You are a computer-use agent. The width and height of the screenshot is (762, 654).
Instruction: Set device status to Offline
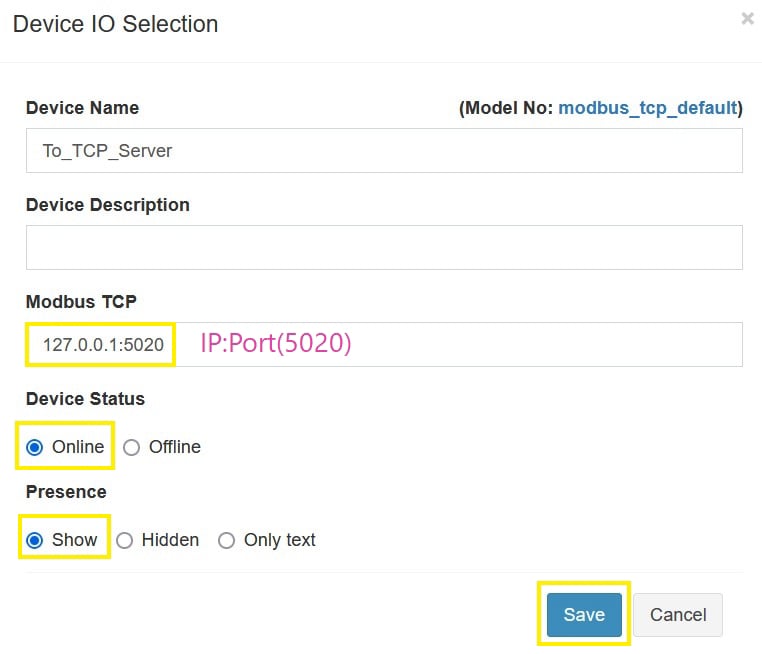click(131, 447)
